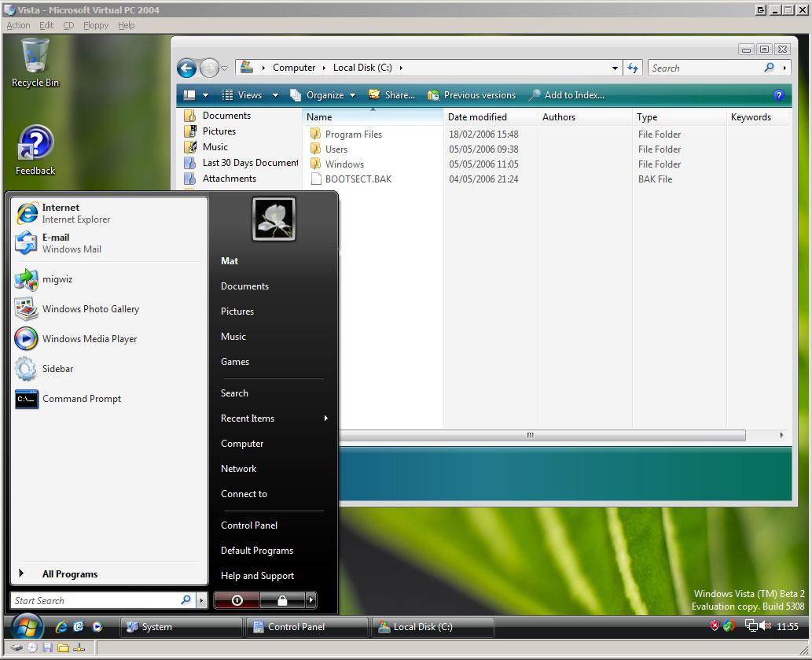Open the Floppy menu in Virtual PC
This screenshot has width=812, height=660.
pos(96,25)
